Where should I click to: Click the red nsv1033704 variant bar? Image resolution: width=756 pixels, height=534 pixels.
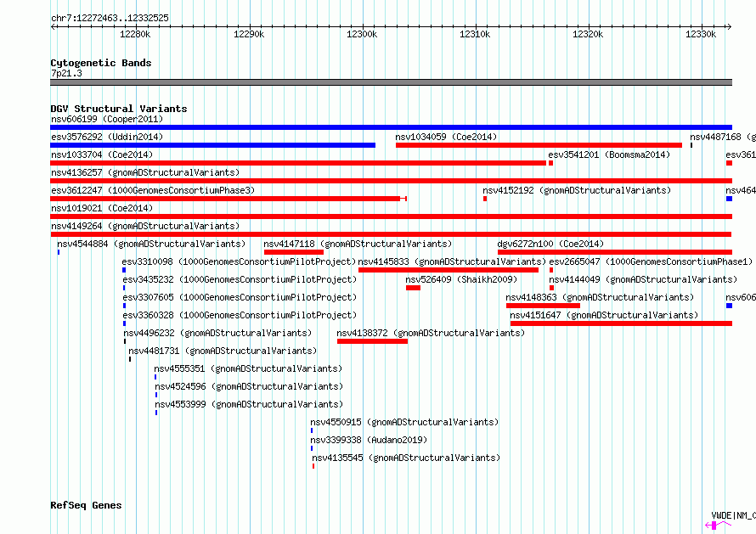tap(298, 163)
